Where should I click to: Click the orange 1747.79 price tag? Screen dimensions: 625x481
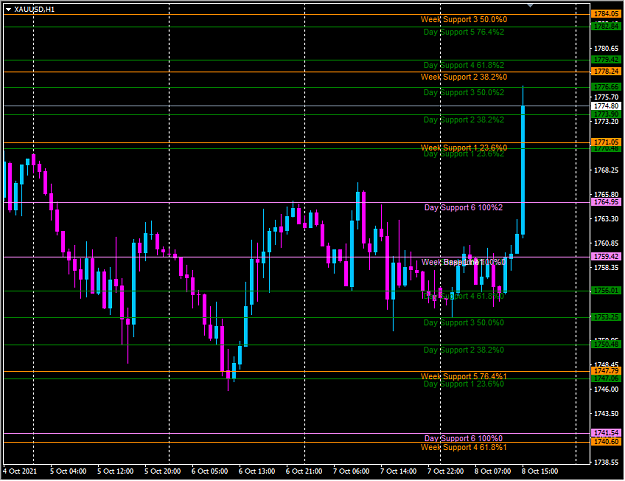coord(606,371)
